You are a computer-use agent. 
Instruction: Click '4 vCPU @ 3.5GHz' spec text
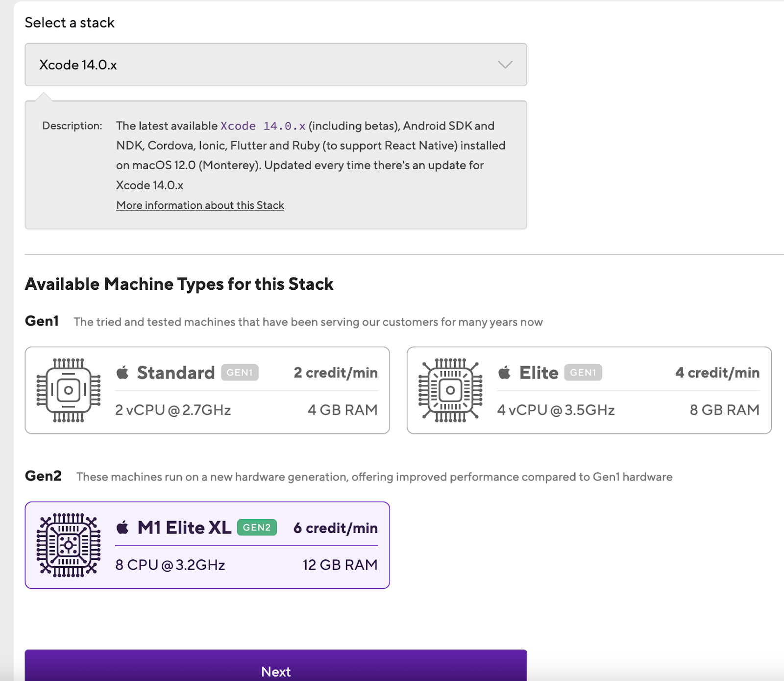(556, 410)
